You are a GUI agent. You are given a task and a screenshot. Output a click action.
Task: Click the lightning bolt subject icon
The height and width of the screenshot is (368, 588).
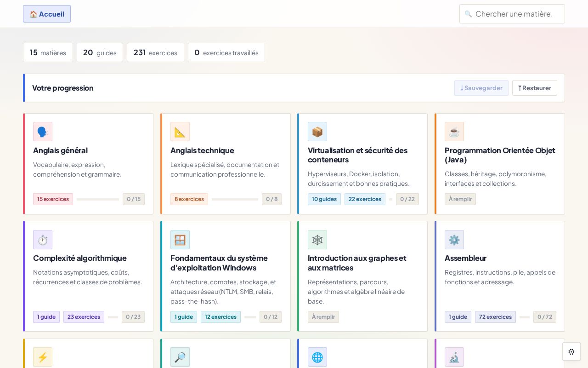pos(43,357)
